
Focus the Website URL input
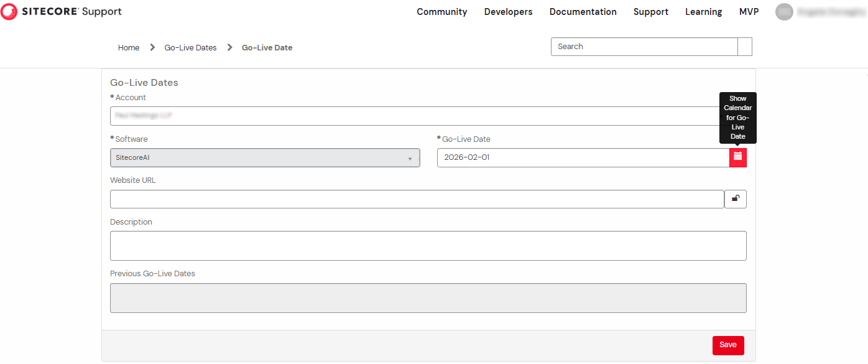click(x=417, y=199)
